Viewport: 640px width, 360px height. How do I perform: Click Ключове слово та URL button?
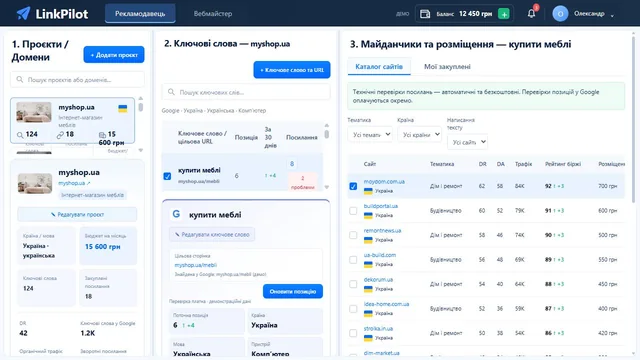292,70
